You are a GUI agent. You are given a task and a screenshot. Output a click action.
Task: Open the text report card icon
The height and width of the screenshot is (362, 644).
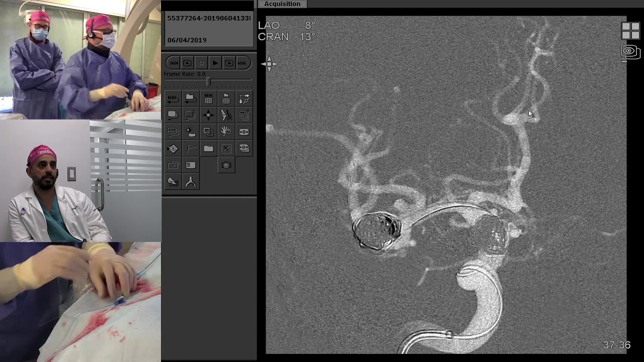[x=190, y=165]
